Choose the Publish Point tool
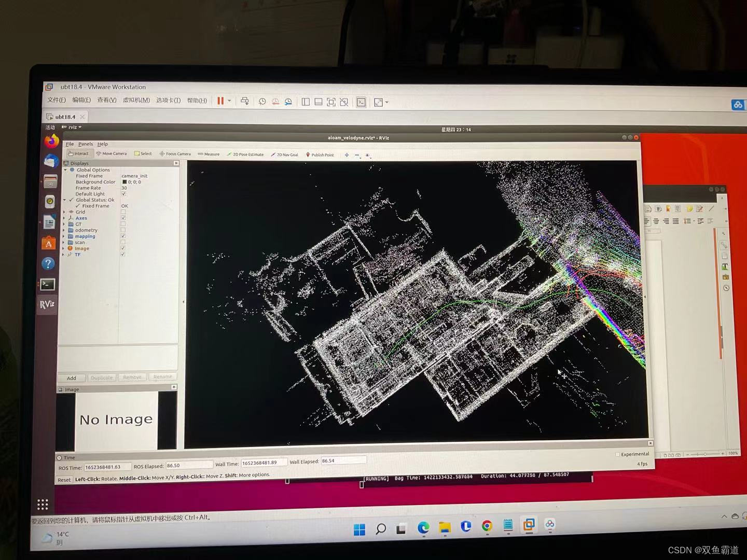This screenshot has width=747, height=560. (x=320, y=155)
